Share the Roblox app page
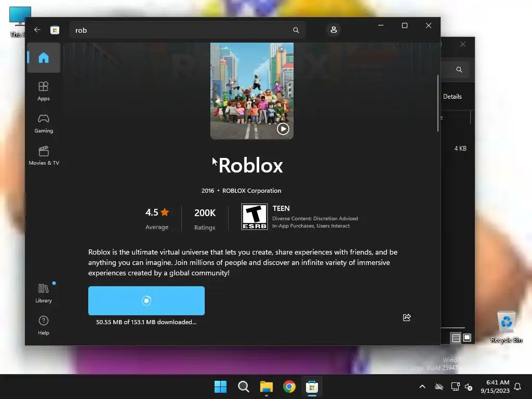 [x=407, y=317]
